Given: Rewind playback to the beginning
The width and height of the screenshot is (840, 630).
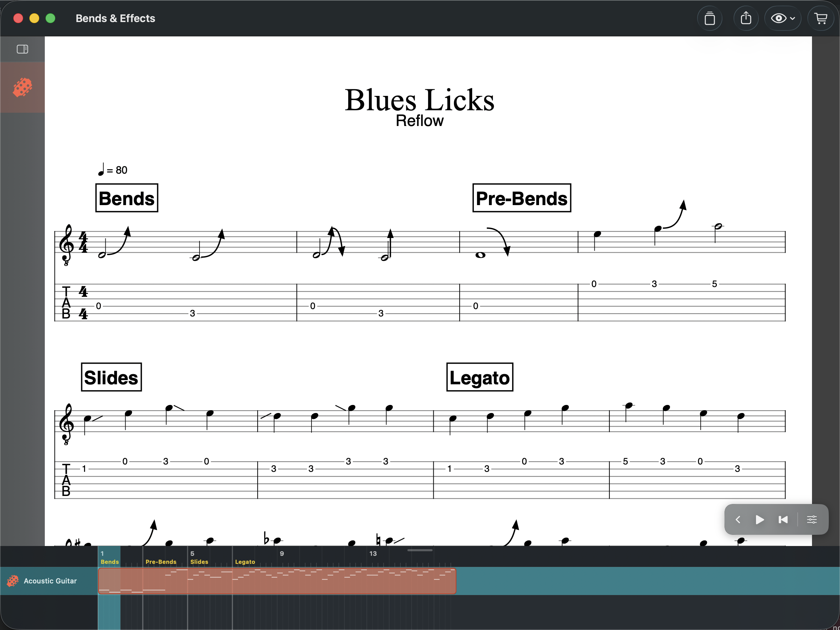Looking at the screenshot, I should [x=783, y=519].
